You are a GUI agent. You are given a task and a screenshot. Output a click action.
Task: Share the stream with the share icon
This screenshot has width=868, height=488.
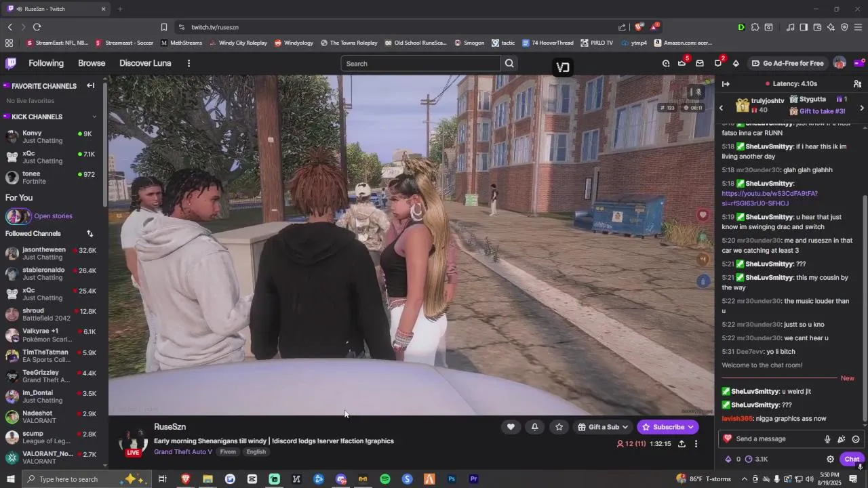click(682, 444)
